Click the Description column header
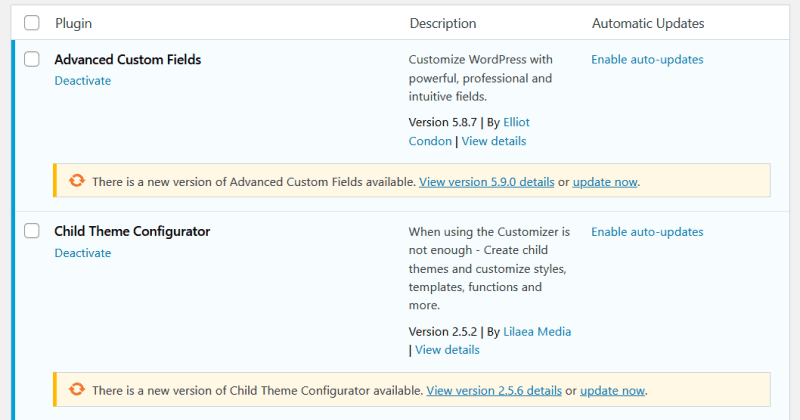800x420 pixels. [x=443, y=23]
